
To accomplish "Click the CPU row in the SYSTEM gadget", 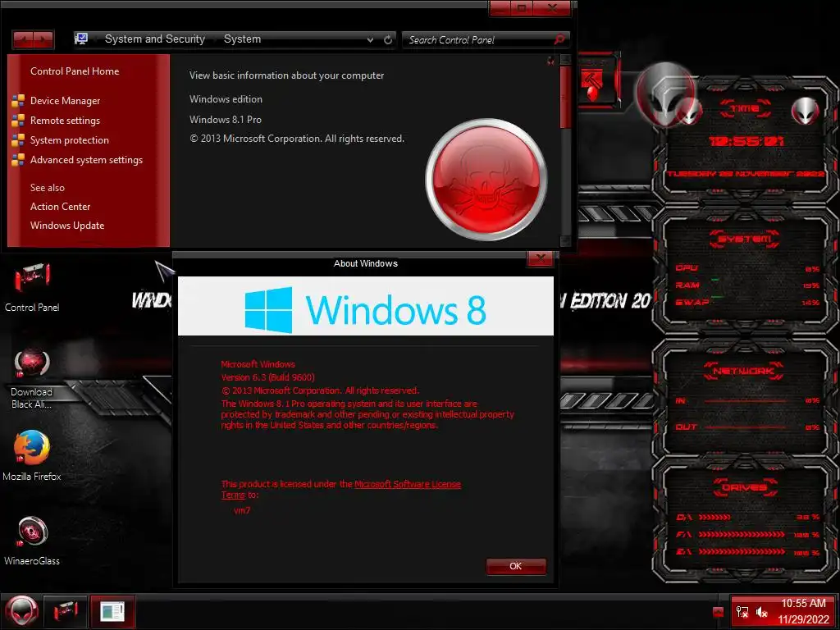I will pyautogui.click(x=747, y=268).
